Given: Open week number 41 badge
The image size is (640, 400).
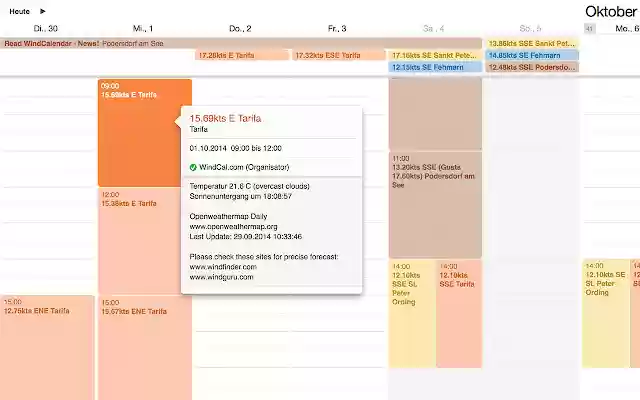Looking at the screenshot, I should 589,29.
